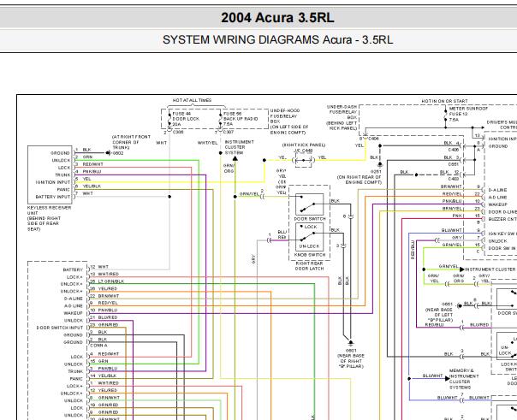Click the "UNDER-DASH FUSE/RELAY BOX" description
The width and height of the screenshot is (517, 420).
coord(342,117)
